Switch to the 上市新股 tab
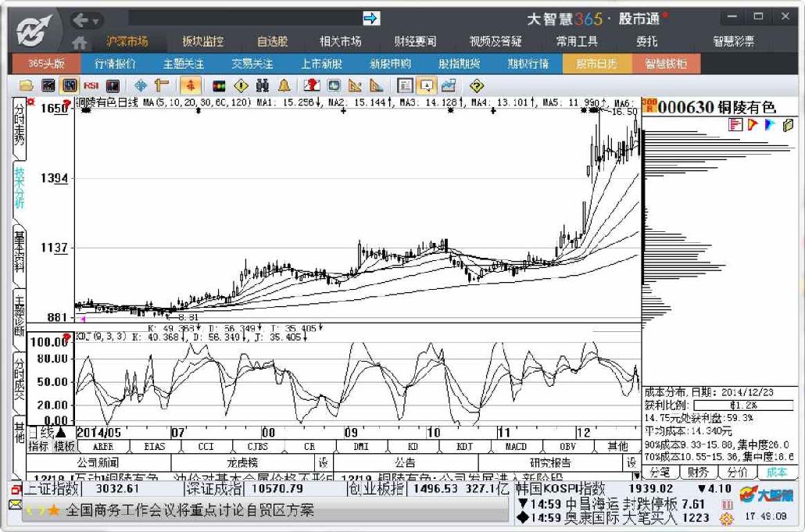The image size is (805, 532). click(321, 63)
